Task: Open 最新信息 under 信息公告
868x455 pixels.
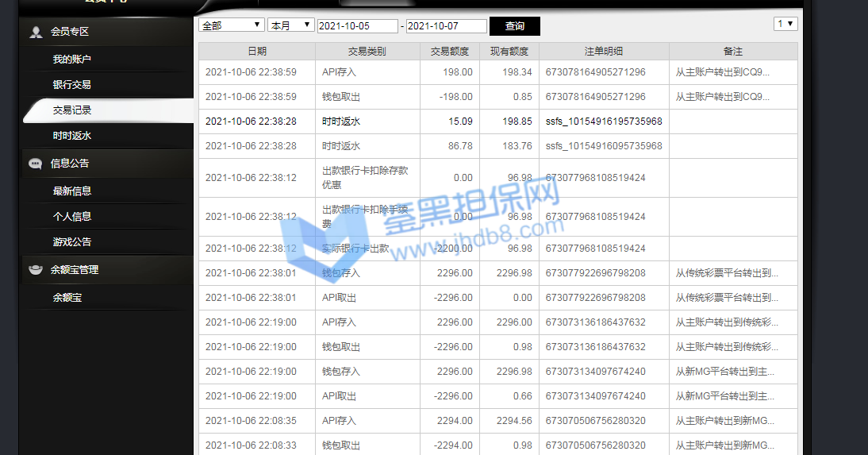Action: pyautogui.click(x=72, y=191)
